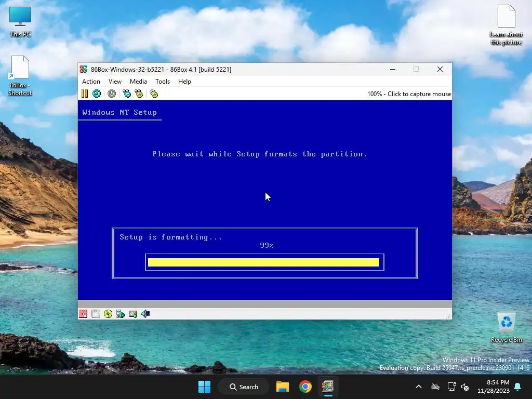Click the 86Box window title bar text

[x=161, y=69]
